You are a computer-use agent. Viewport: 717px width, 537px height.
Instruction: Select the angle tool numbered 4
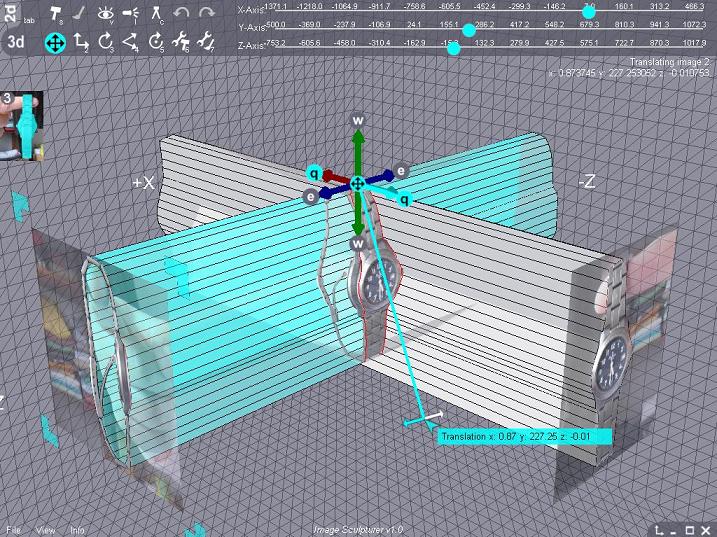(131, 42)
